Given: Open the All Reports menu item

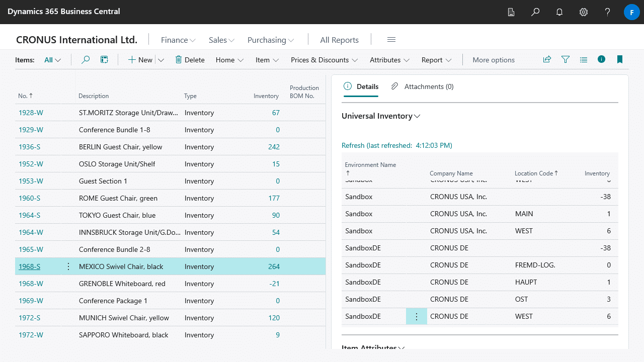Looking at the screenshot, I should 339,40.
